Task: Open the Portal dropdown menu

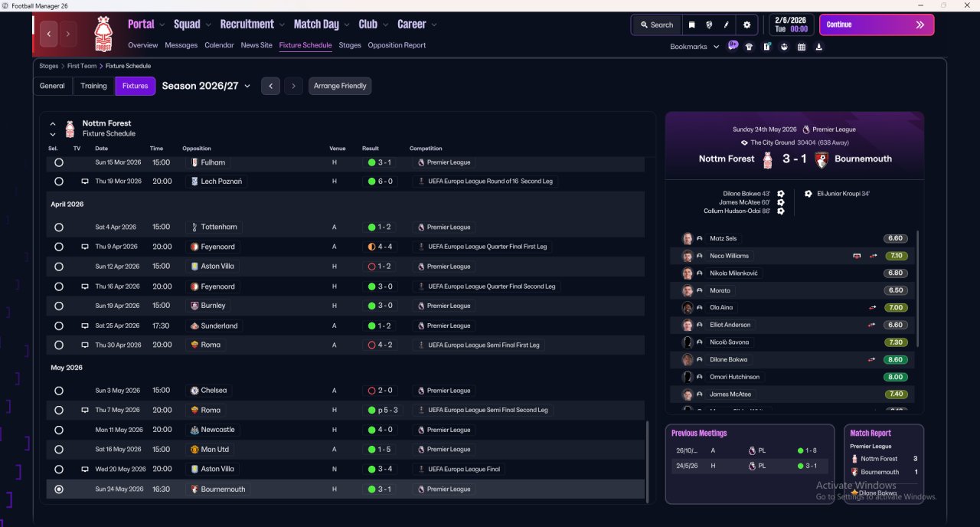Action: click(146, 25)
